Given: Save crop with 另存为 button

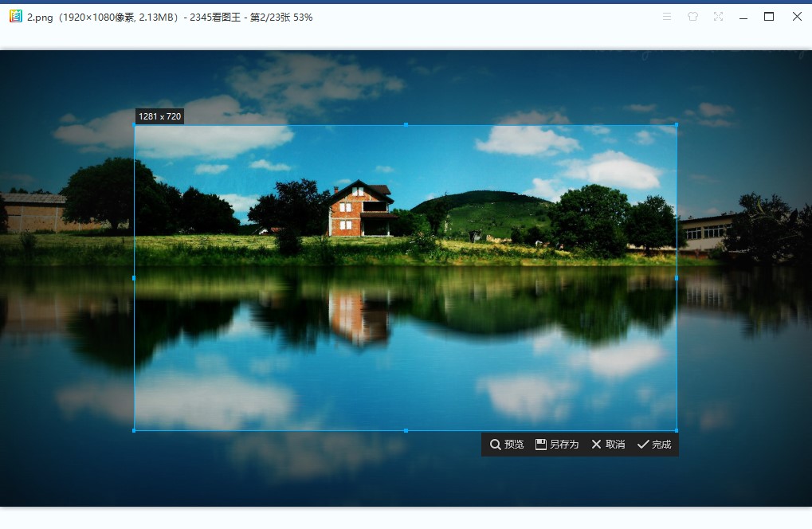Looking at the screenshot, I should coord(557,444).
